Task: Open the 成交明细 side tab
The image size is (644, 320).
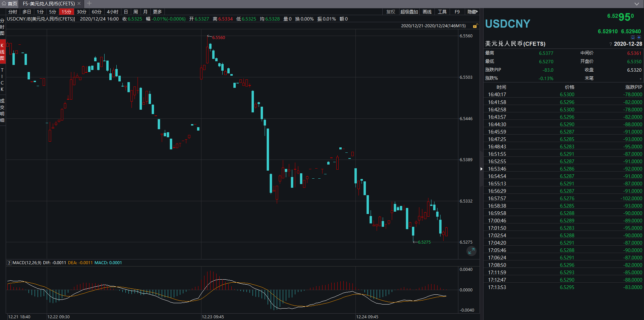Action: click(x=2, y=110)
